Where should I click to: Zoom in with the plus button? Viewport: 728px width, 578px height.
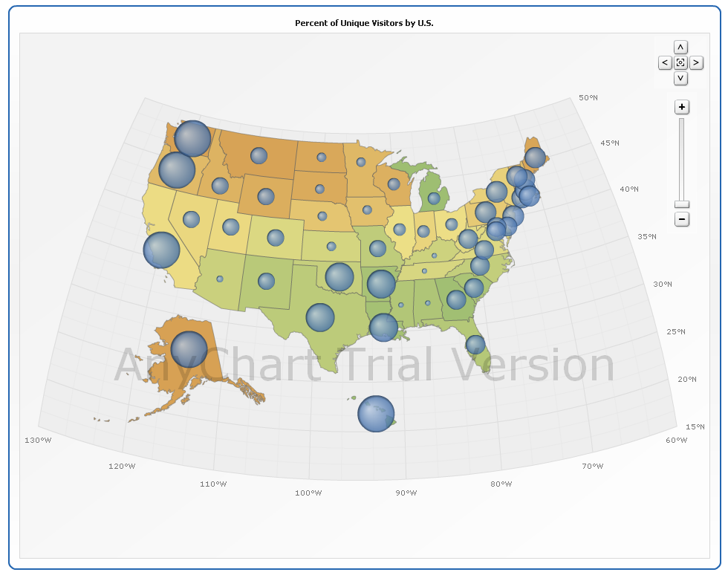click(x=682, y=107)
